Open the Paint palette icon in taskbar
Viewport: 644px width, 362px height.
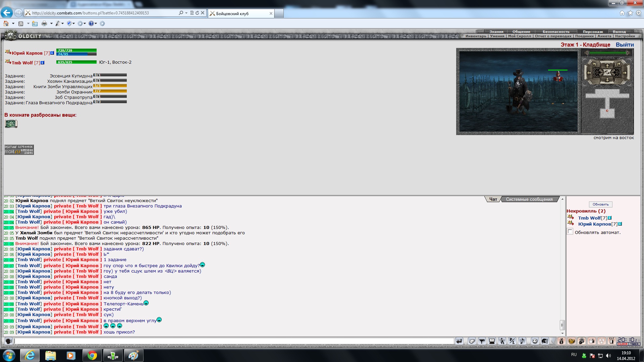tap(133, 355)
